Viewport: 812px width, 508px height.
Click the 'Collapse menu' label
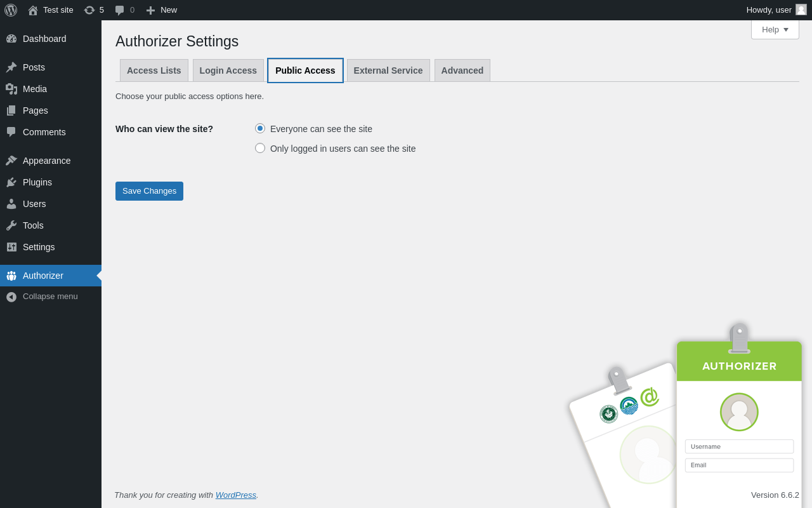pos(50,297)
